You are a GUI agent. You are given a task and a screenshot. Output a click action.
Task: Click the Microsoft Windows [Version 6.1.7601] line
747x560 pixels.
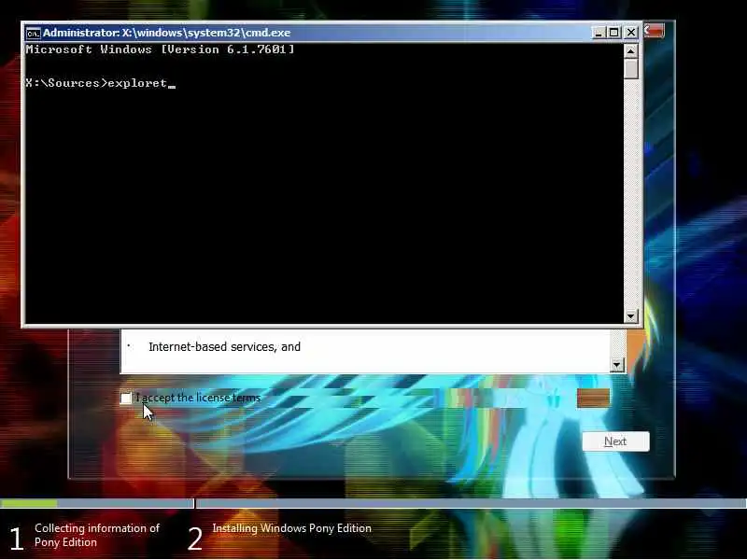click(x=160, y=49)
